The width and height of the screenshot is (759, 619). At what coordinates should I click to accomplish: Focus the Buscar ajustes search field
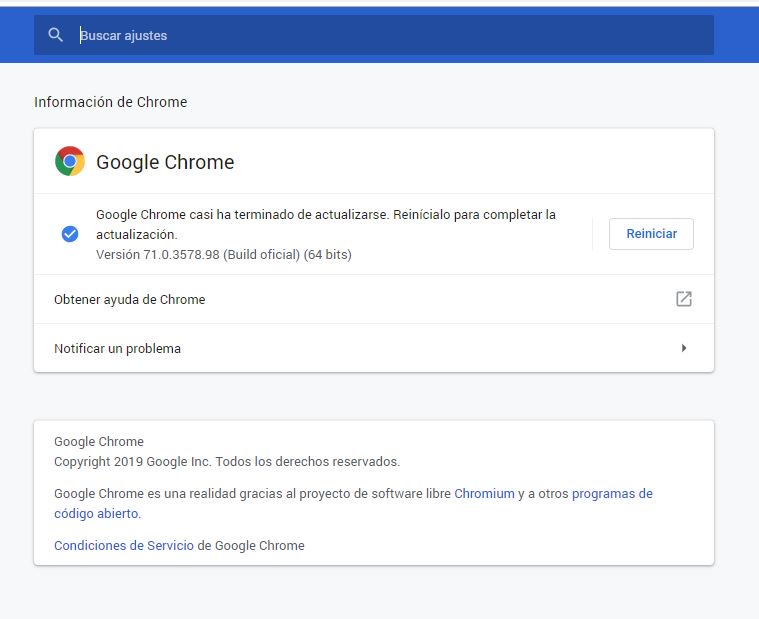pyautogui.click(x=374, y=35)
